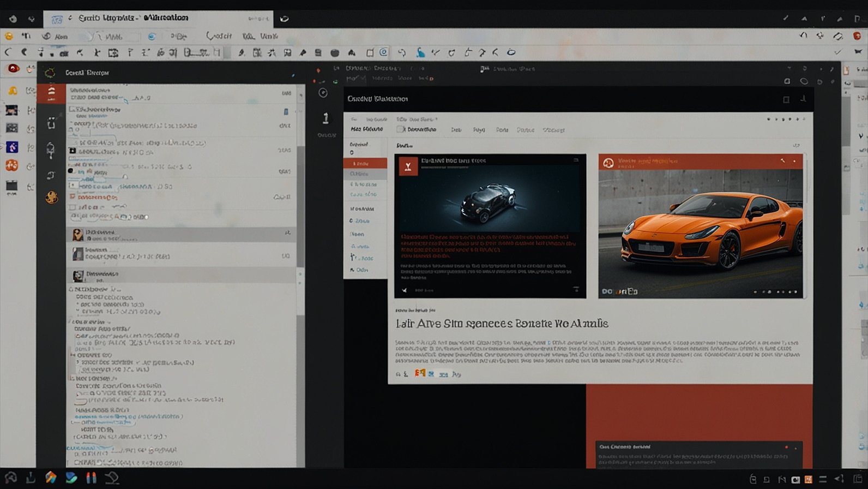The height and width of the screenshot is (489, 868).
Task: Click the blue figure icon in the toolbar
Action: 420,52
